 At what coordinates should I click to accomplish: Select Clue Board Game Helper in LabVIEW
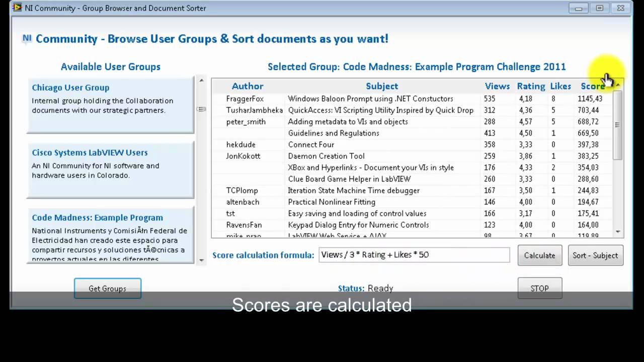coord(349,179)
